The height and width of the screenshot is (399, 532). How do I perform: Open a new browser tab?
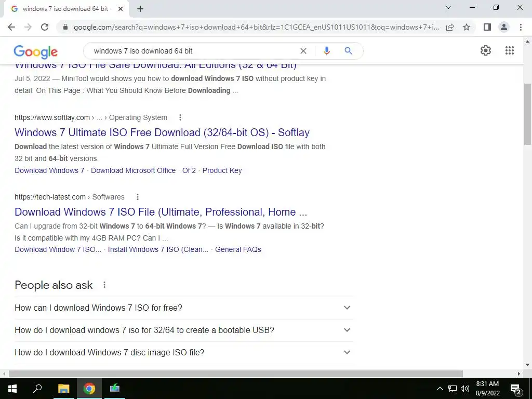[x=140, y=9]
